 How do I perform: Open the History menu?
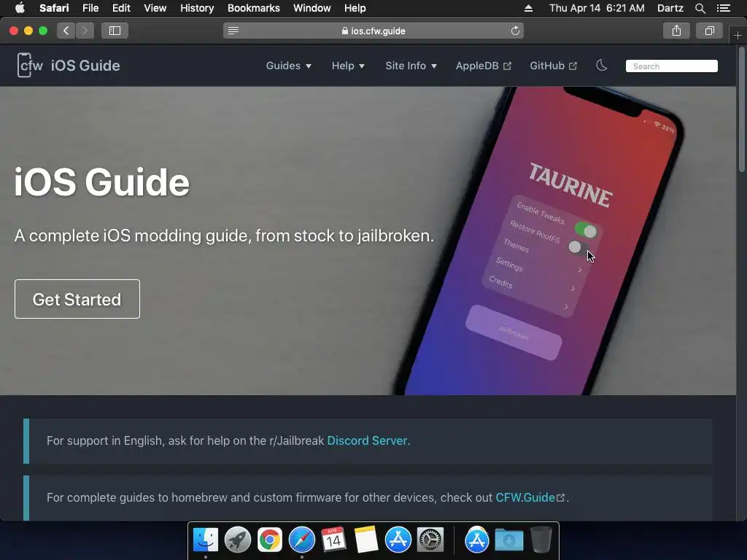tap(197, 8)
